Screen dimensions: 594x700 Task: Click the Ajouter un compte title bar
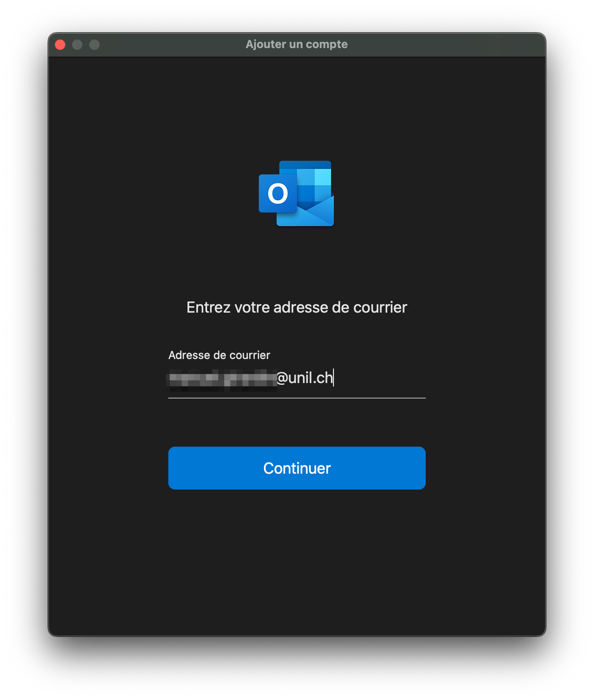point(297,45)
